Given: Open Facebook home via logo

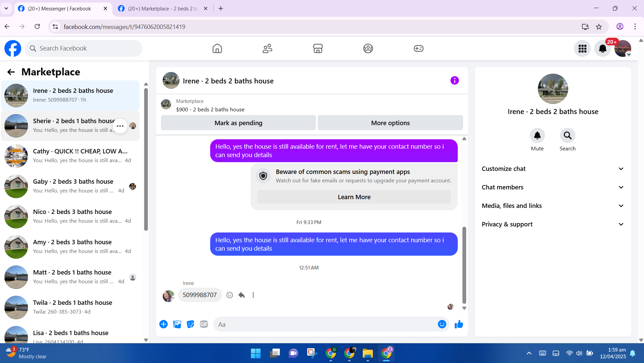Looking at the screenshot, I should coord(13,48).
